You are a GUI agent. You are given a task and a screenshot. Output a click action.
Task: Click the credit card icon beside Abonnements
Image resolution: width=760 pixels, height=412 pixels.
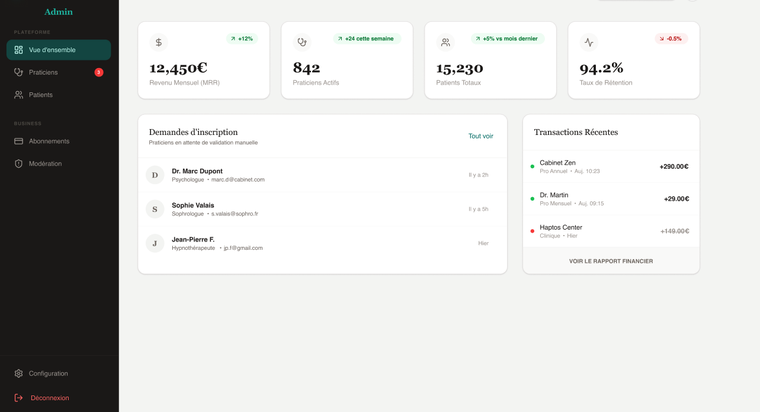(18, 141)
